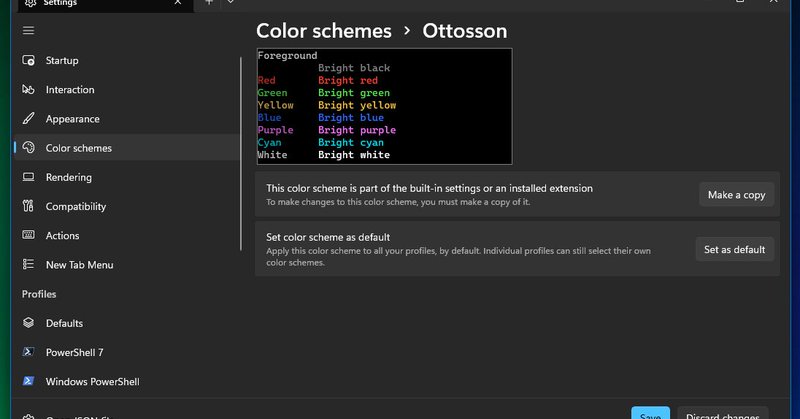Select Color schemes in sidebar
The width and height of the screenshot is (800, 419).
[128, 147]
